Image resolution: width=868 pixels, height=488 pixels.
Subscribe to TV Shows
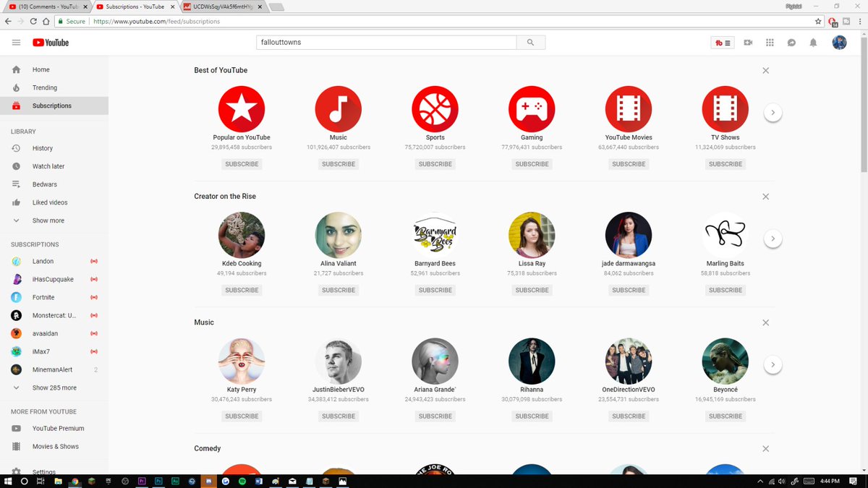point(726,164)
